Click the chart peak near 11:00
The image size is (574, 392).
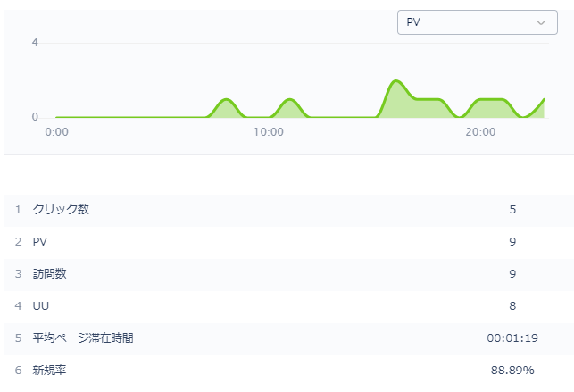(x=289, y=99)
